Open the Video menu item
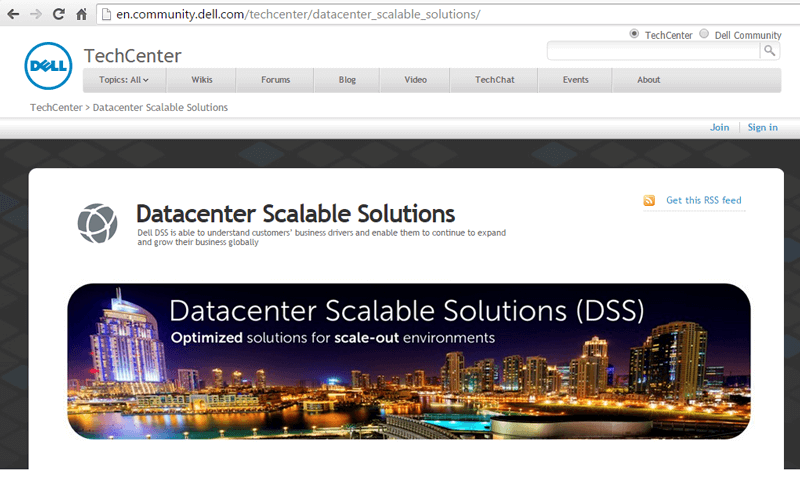This screenshot has height=487, width=800. click(x=415, y=80)
